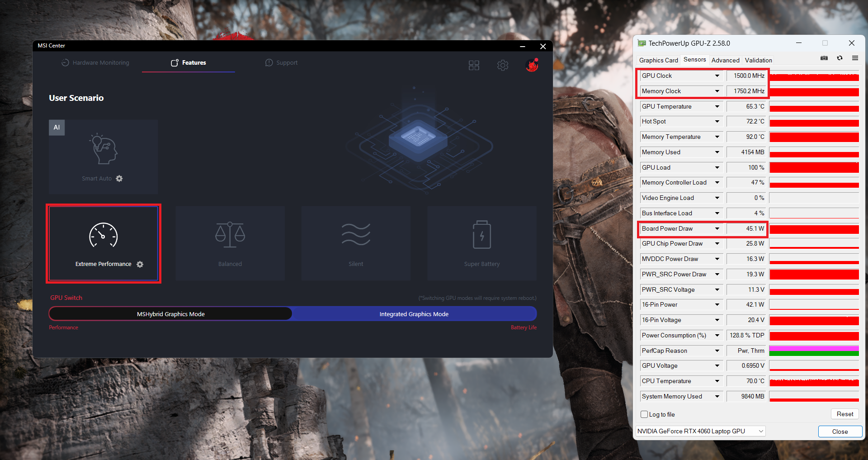
Task: Switch to Integrated Graphics Mode
Action: pos(414,314)
